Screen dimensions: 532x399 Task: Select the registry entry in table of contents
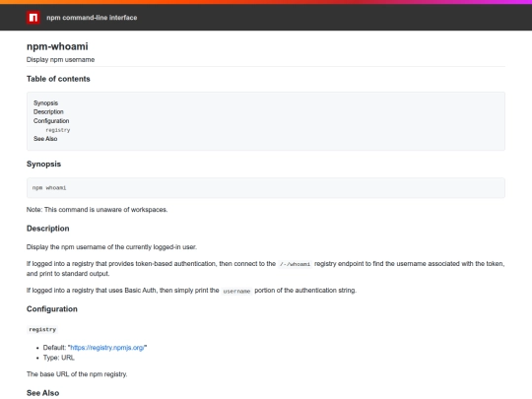(x=58, y=130)
